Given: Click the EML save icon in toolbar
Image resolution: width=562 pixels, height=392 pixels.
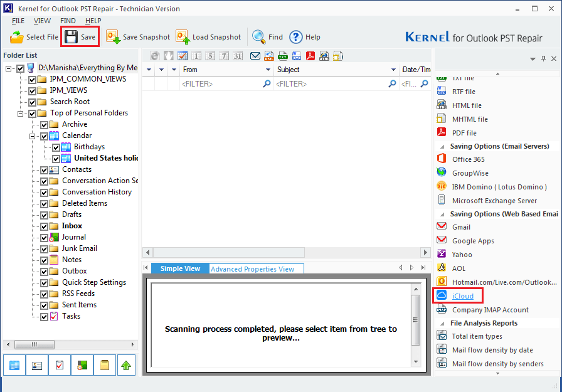Looking at the screenshot, I should [x=269, y=56].
